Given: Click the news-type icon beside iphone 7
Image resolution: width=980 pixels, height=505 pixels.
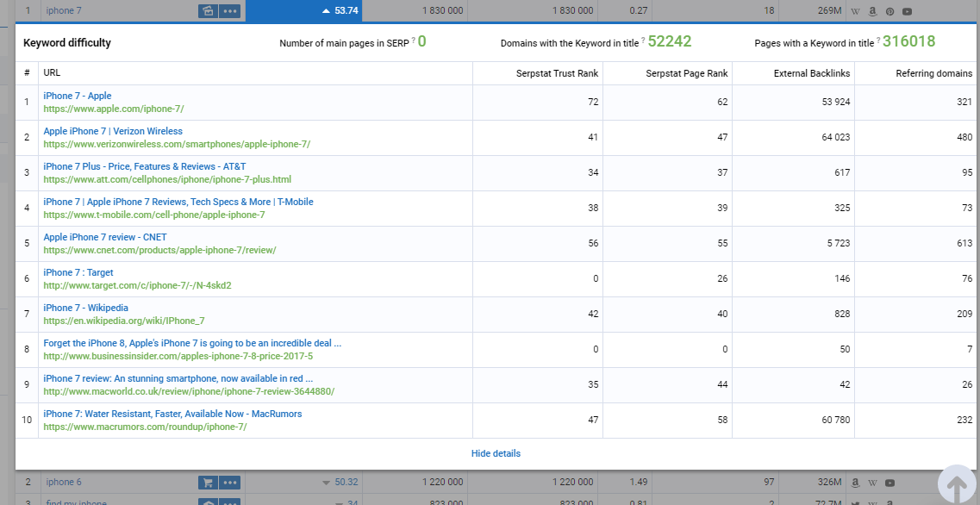Looking at the screenshot, I should click(208, 10).
